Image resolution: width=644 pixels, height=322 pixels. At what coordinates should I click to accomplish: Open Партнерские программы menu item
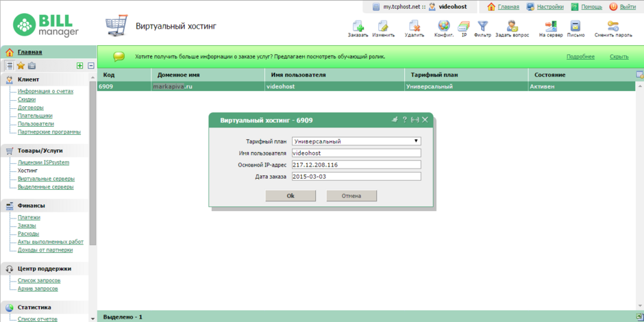[49, 132]
